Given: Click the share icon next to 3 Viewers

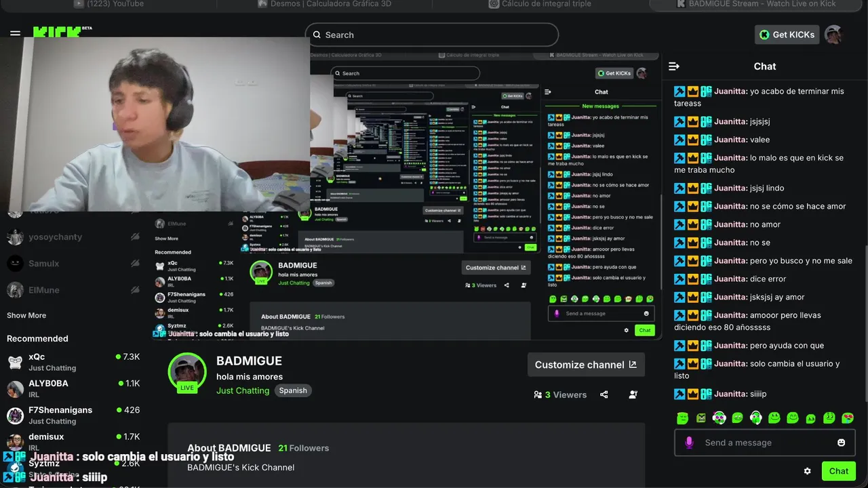Looking at the screenshot, I should tap(604, 394).
